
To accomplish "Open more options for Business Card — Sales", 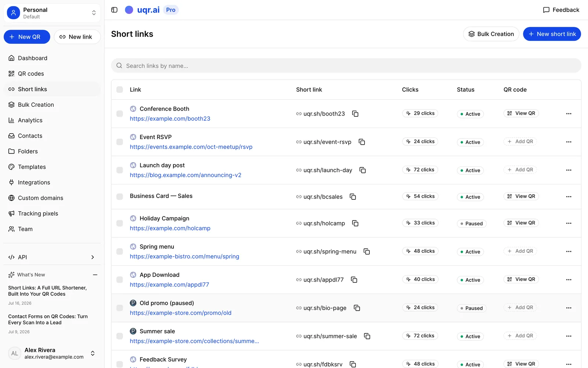I will tap(569, 197).
